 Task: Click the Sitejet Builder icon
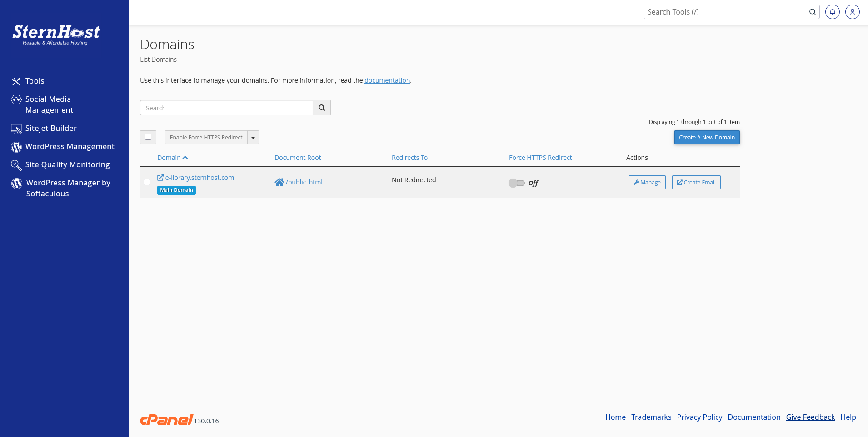[16, 129]
